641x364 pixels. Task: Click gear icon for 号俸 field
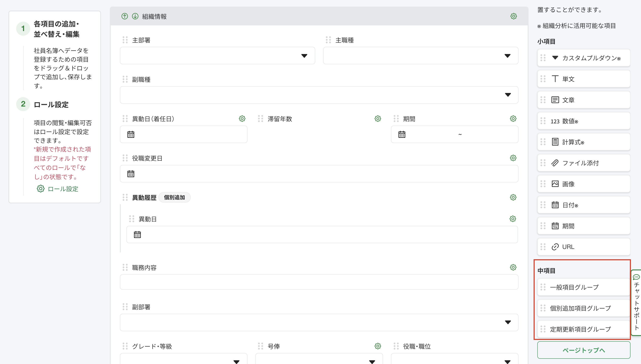(x=378, y=346)
